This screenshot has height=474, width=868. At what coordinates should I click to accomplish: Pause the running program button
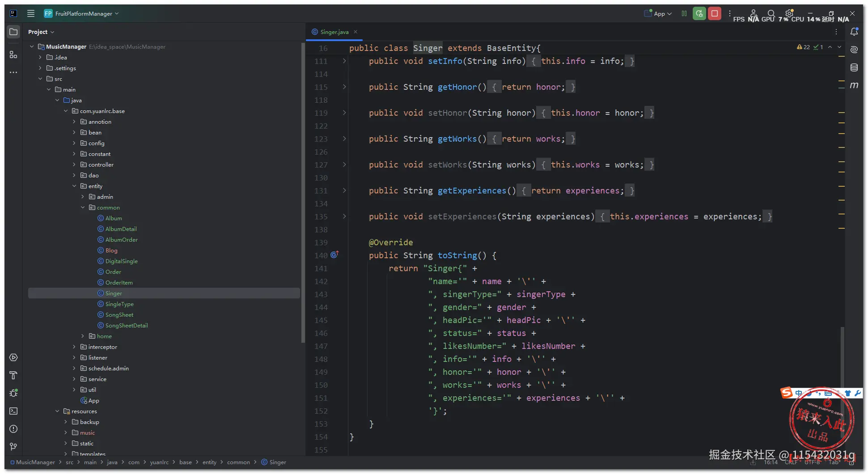[x=684, y=14]
